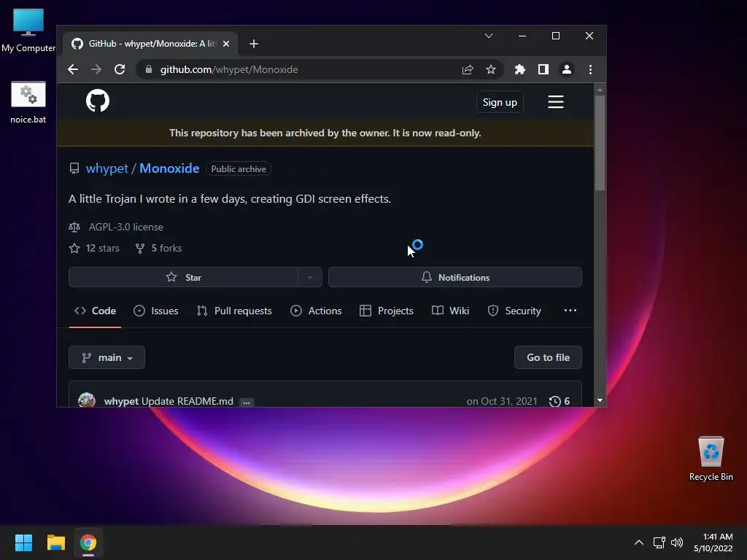Click the scrollbar down arrow
This screenshot has height=560, width=747.
click(600, 400)
